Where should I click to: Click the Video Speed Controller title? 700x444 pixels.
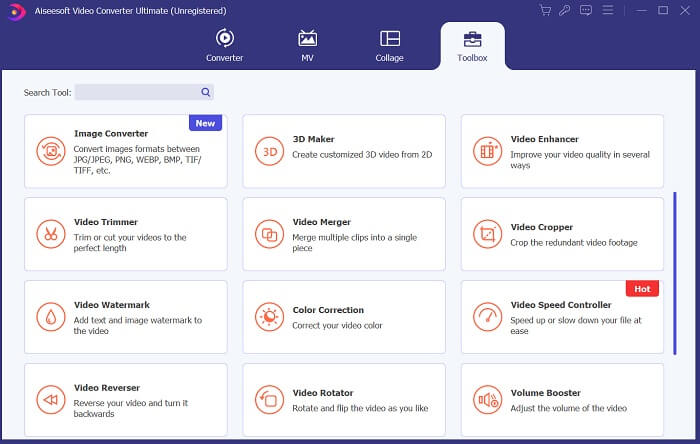561,305
